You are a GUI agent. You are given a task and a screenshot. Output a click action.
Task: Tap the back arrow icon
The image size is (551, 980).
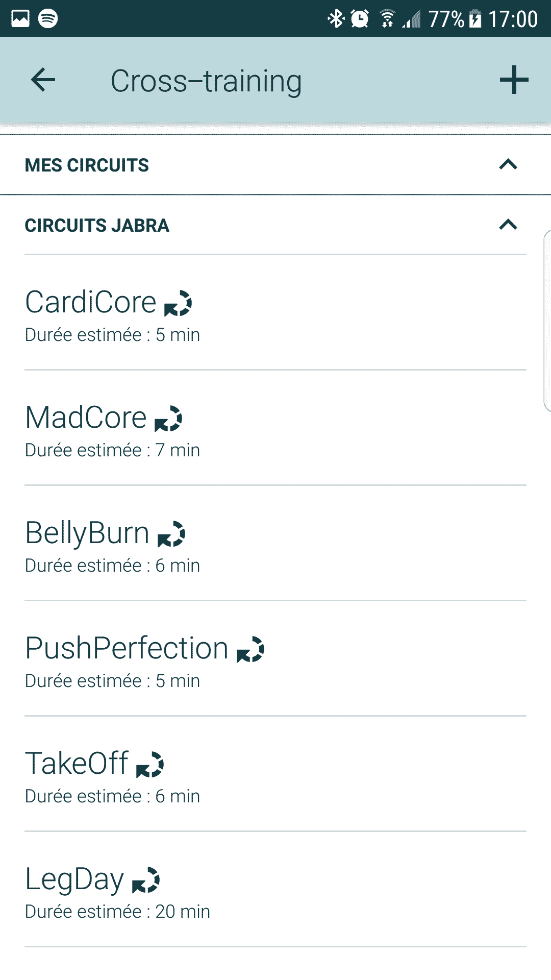[x=43, y=80]
